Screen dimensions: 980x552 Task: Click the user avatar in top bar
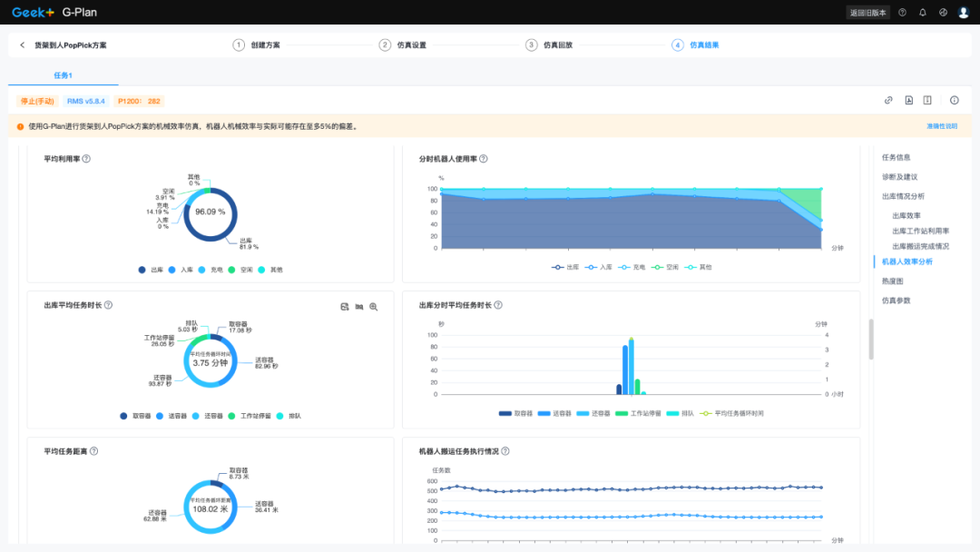click(964, 13)
